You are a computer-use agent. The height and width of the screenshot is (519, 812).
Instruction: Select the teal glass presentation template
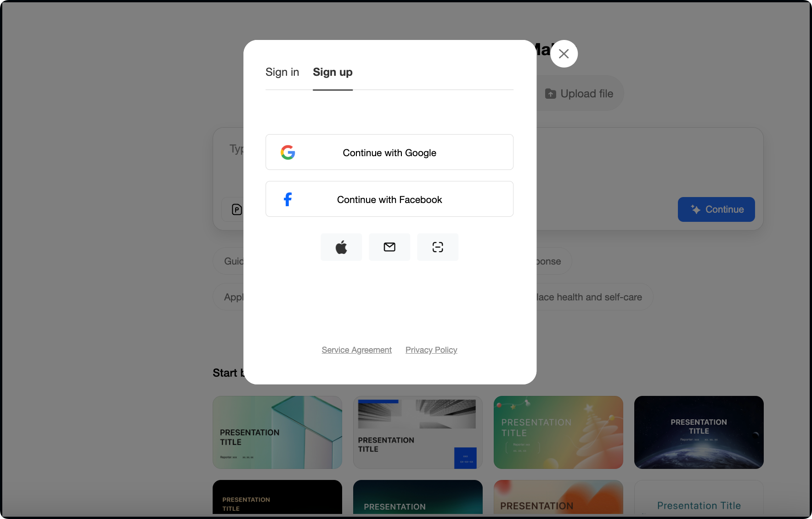(x=277, y=432)
